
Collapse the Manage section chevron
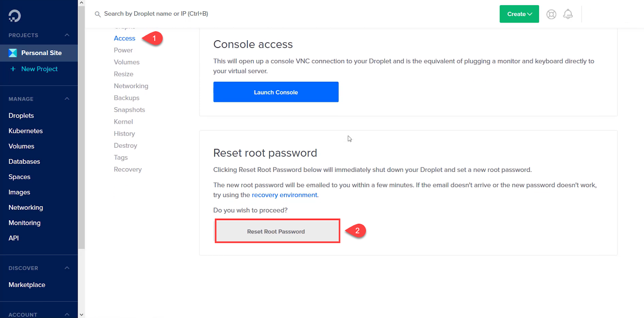[67, 99]
